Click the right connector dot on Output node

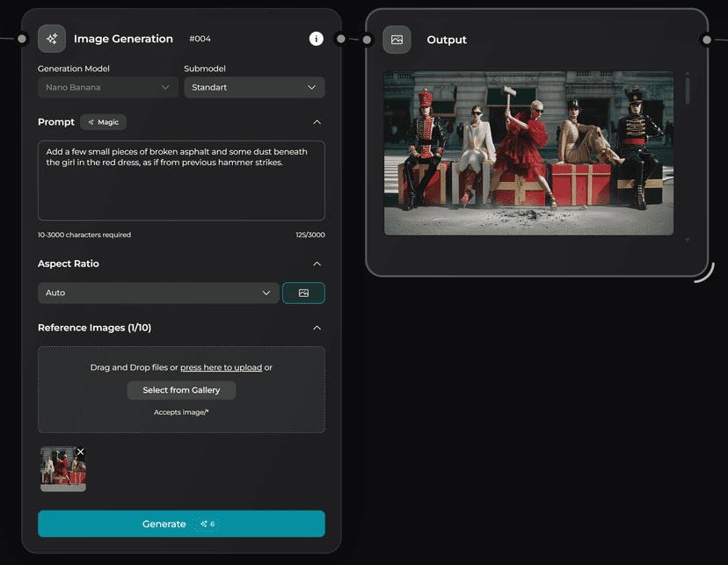coord(706,40)
